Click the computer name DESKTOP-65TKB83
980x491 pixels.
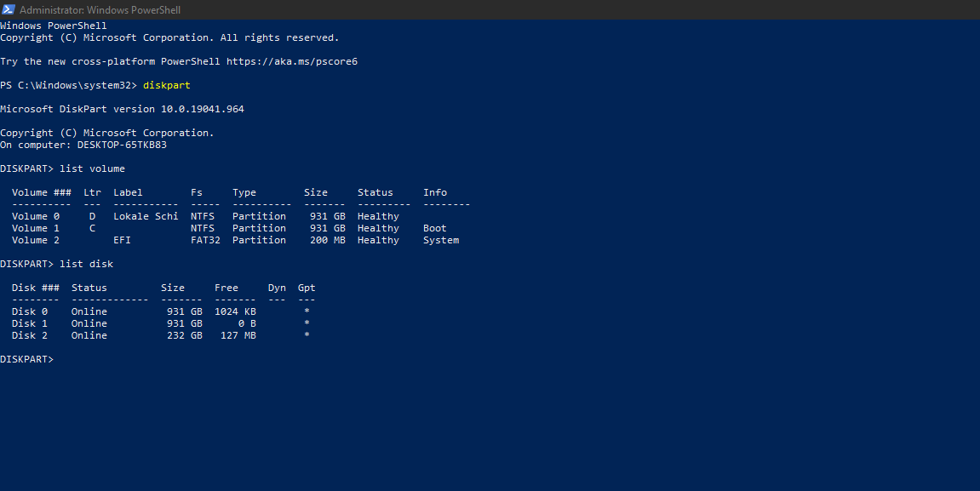122,145
